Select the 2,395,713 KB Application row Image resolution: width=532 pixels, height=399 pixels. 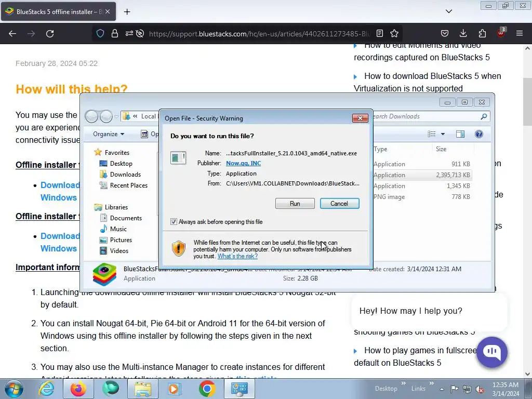(x=422, y=175)
